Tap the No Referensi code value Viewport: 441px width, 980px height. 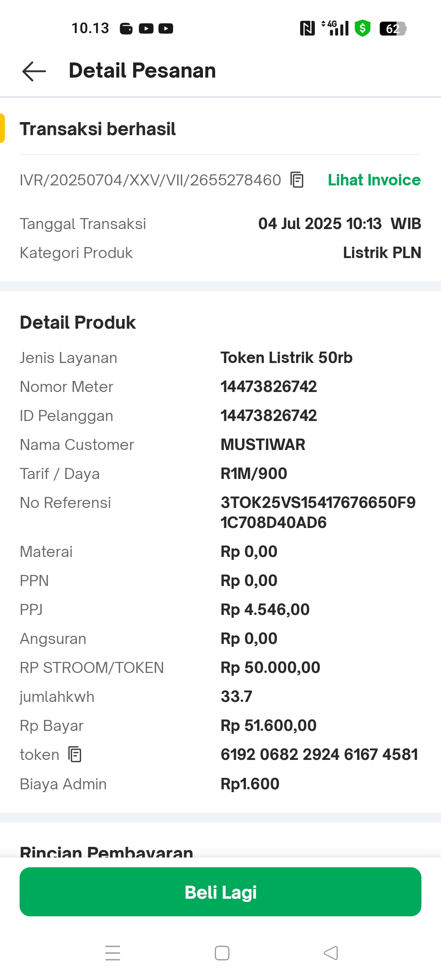[x=318, y=512]
